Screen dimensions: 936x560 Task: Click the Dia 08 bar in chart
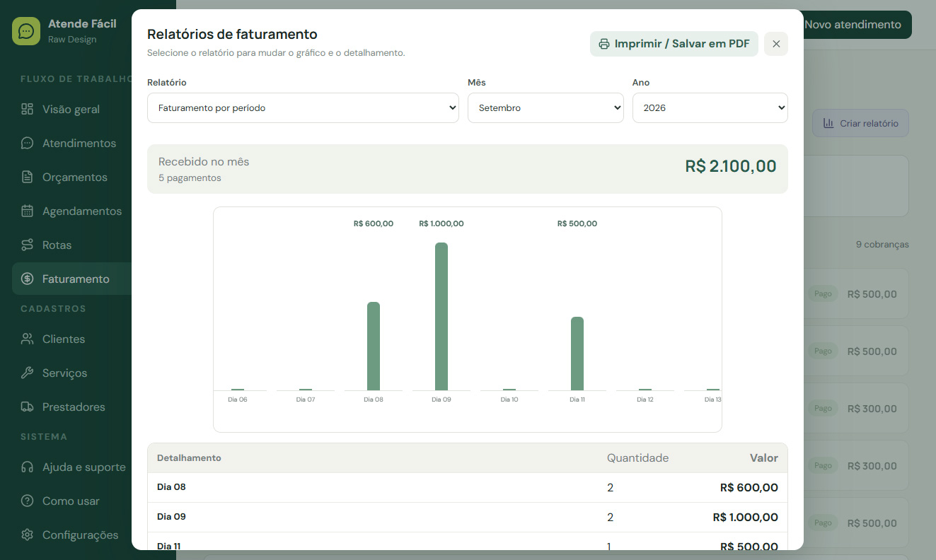374,346
